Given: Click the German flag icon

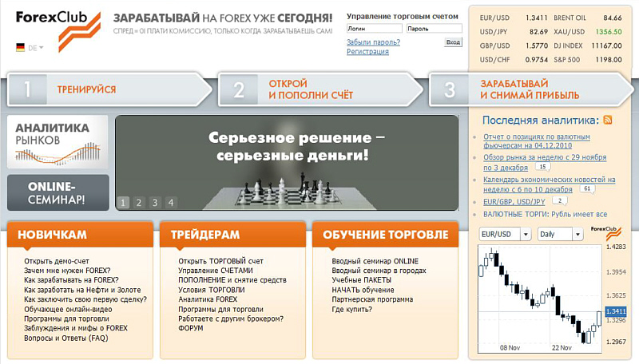Looking at the screenshot, I should (x=21, y=48).
